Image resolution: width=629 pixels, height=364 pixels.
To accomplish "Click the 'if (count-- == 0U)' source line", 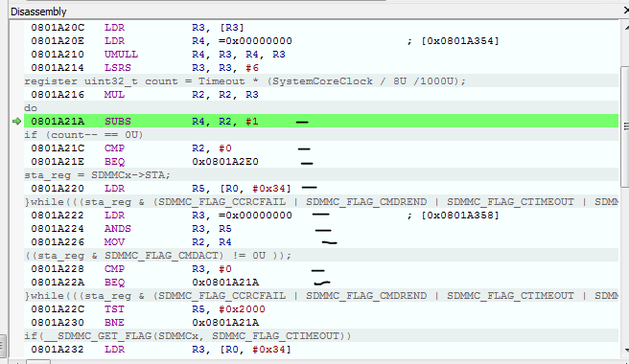I will pos(321,135).
